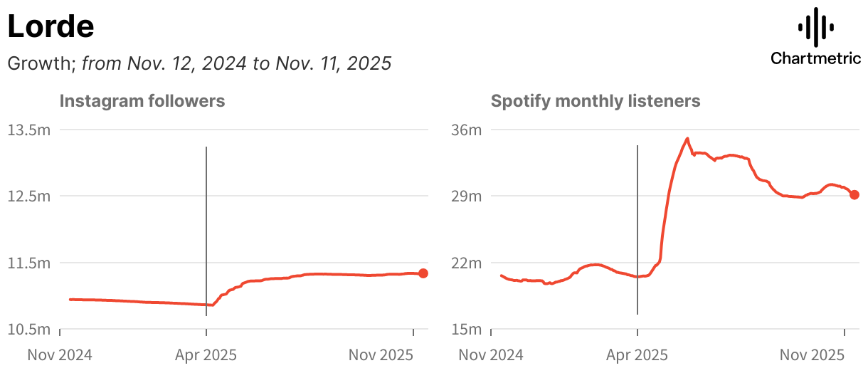The height and width of the screenshot is (373, 868).
Task: Click the 10.5m y-axis label
Action: coord(28,330)
